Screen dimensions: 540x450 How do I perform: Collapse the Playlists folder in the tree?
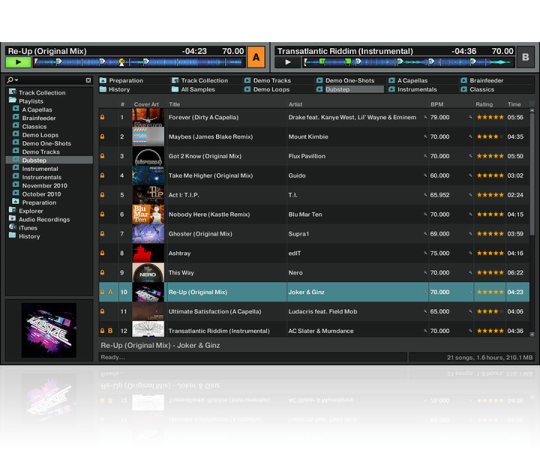coord(30,101)
